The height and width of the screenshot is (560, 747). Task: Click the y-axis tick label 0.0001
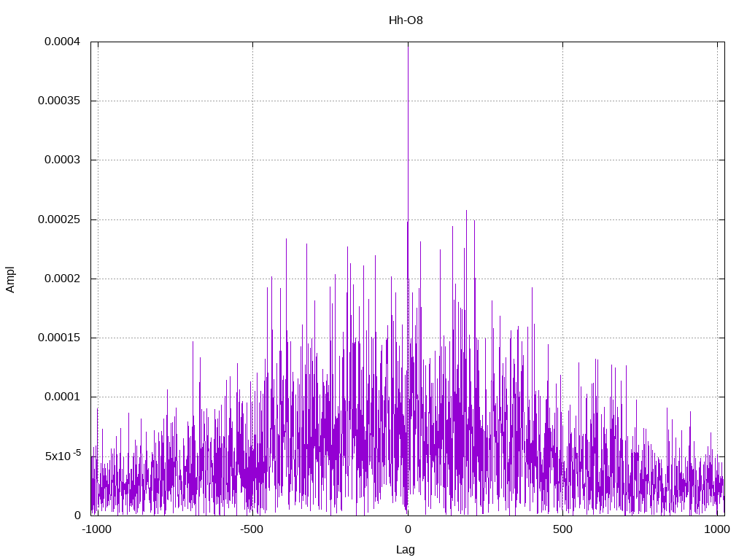click(x=63, y=397)
